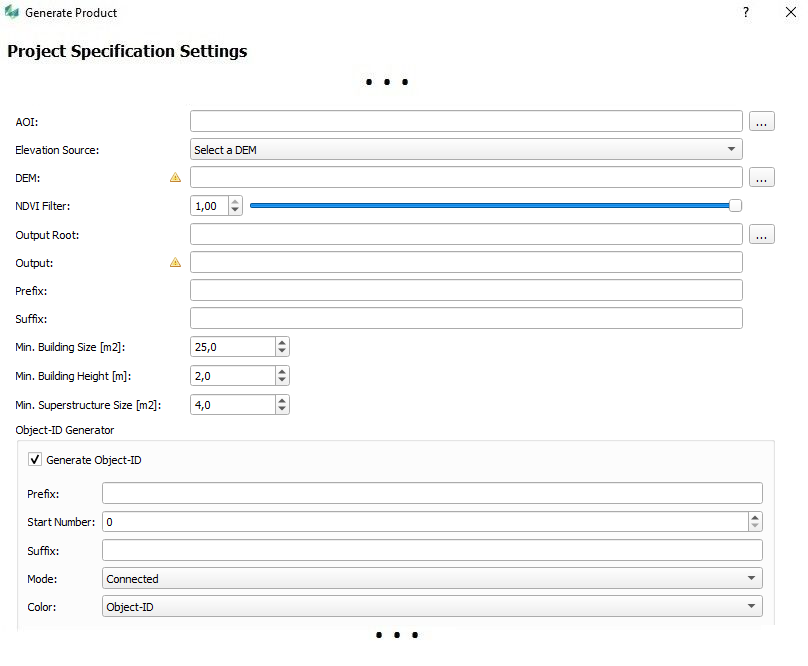Decrease the Min. Building Height value
This screenshot has width=808, height=666.
tap(282, 380)
